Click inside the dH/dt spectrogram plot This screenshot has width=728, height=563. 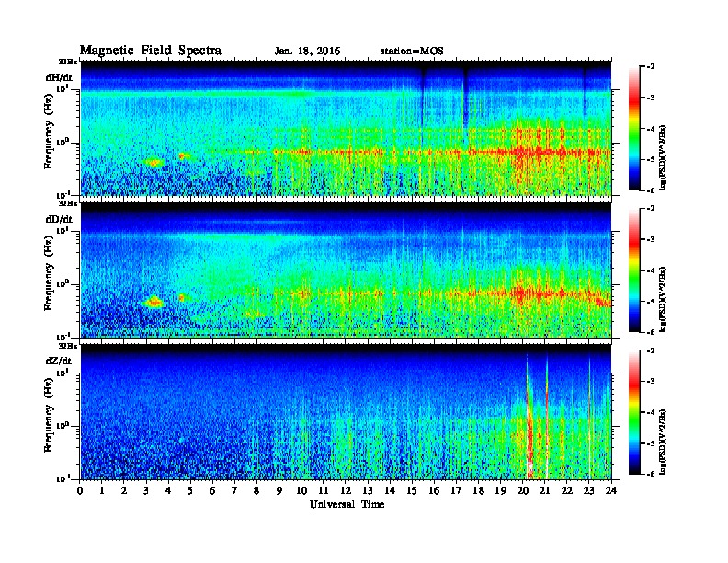coord(346,128)
